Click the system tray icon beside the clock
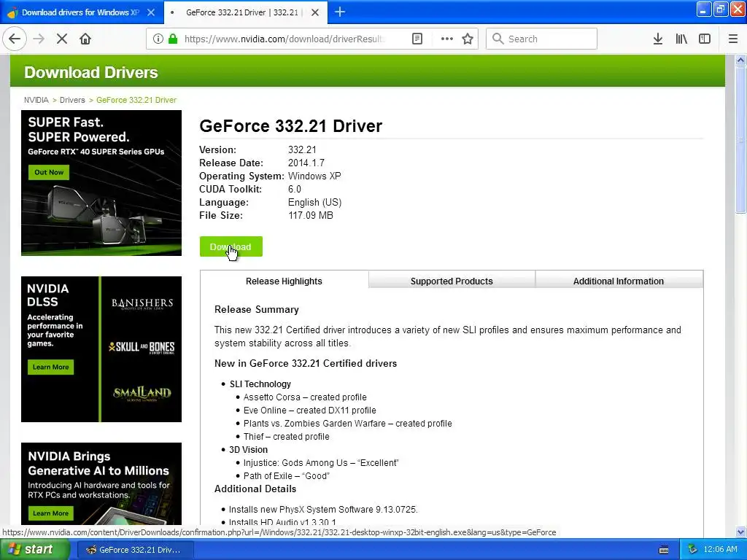This screenshot has height=560, width=747. 693,550
